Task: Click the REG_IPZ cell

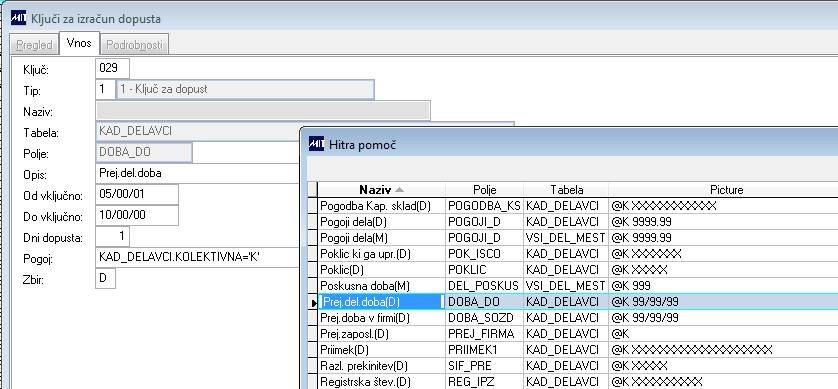Action: coord(484,382)
